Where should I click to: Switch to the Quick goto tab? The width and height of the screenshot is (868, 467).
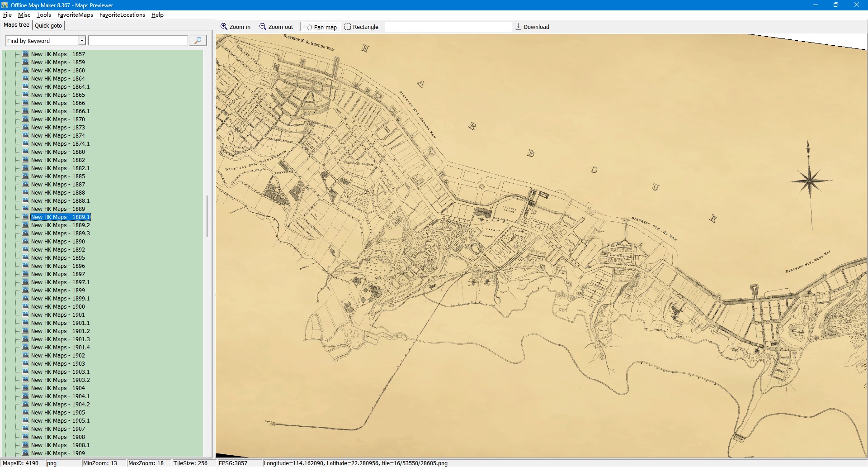tap(48, 25)
